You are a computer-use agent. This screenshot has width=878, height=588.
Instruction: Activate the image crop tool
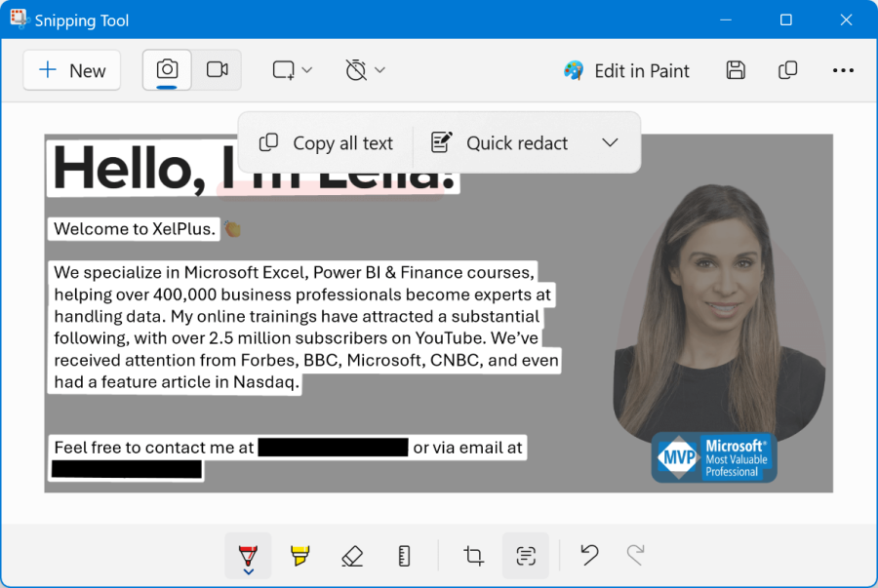coord(474,556)
